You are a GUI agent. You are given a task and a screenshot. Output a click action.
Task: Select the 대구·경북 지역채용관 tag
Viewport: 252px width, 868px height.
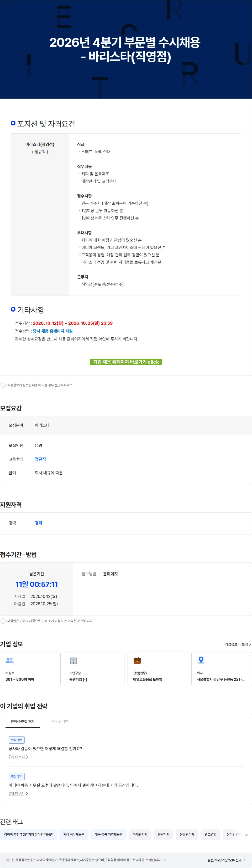[108, 834]
